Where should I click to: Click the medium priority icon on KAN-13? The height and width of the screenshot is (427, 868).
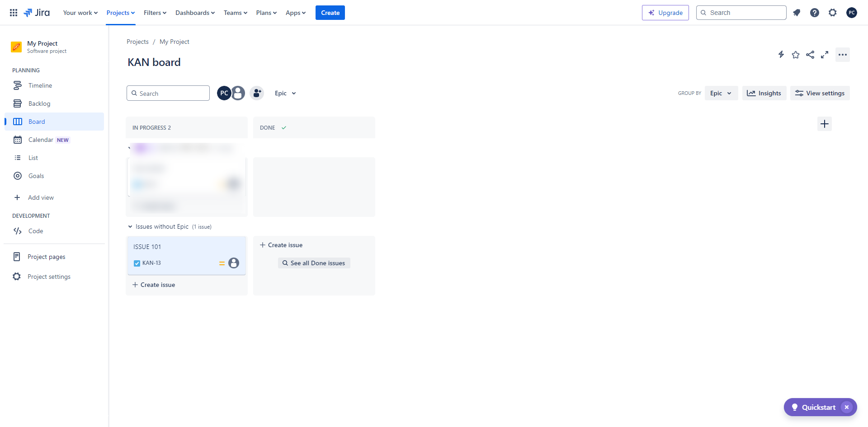pyautogui.click(x=222, y=263)
